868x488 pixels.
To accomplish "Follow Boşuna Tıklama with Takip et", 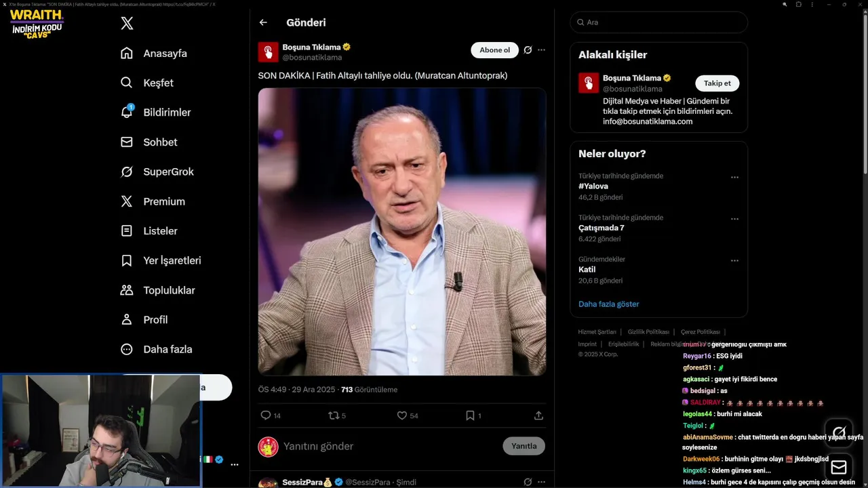I will 717,83.
